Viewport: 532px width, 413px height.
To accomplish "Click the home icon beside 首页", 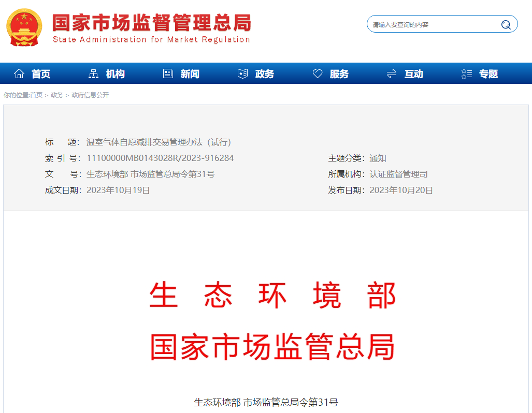I will [x=19, y=73].
